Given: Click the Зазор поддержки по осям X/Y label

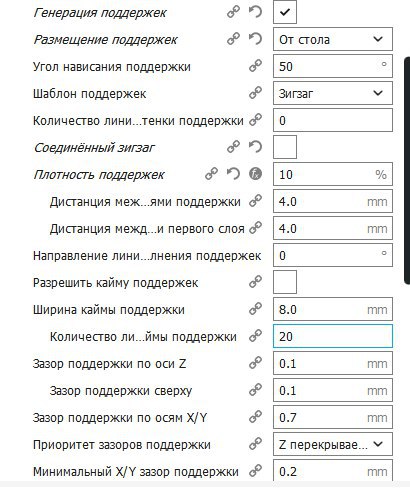Looking at the screenshot, I should [120, 418].
